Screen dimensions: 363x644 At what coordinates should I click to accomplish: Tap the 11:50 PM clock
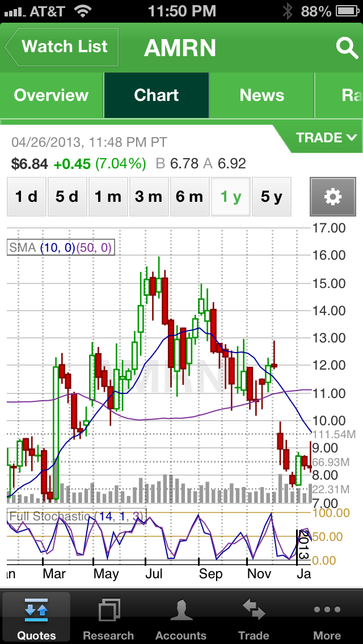point(181,11)
